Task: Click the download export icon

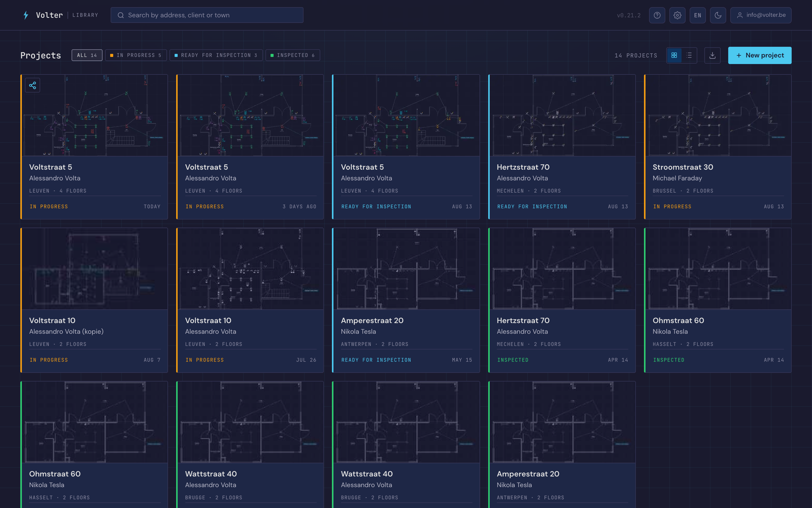Action: [713, 55]
